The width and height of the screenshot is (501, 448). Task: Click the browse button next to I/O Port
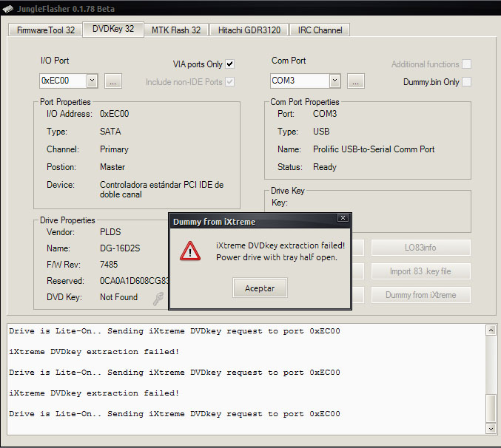(x=112, y=81)
